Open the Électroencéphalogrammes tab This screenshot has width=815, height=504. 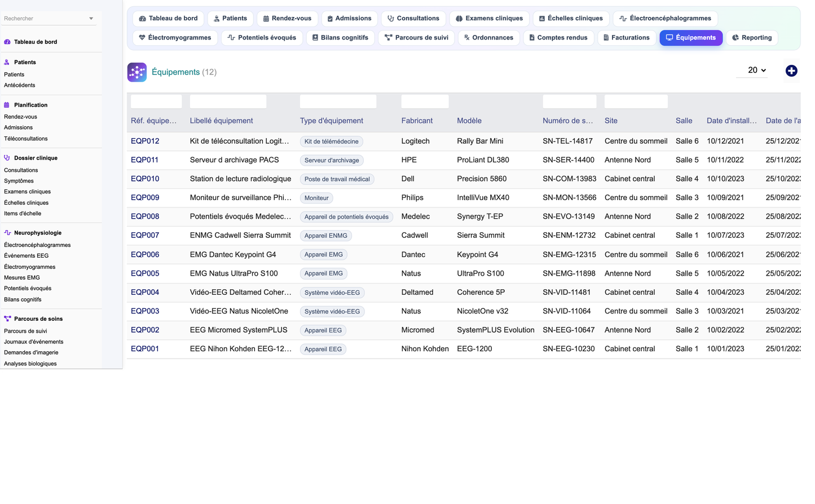pos(665,19)
